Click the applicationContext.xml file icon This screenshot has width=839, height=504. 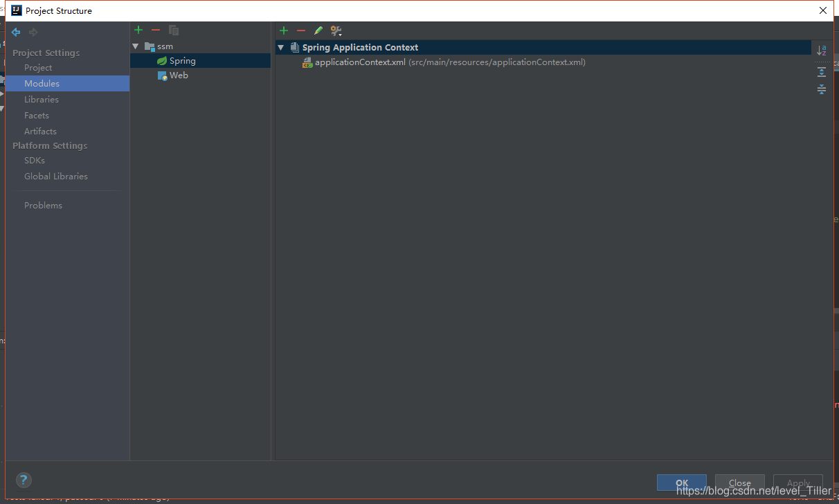308,62
